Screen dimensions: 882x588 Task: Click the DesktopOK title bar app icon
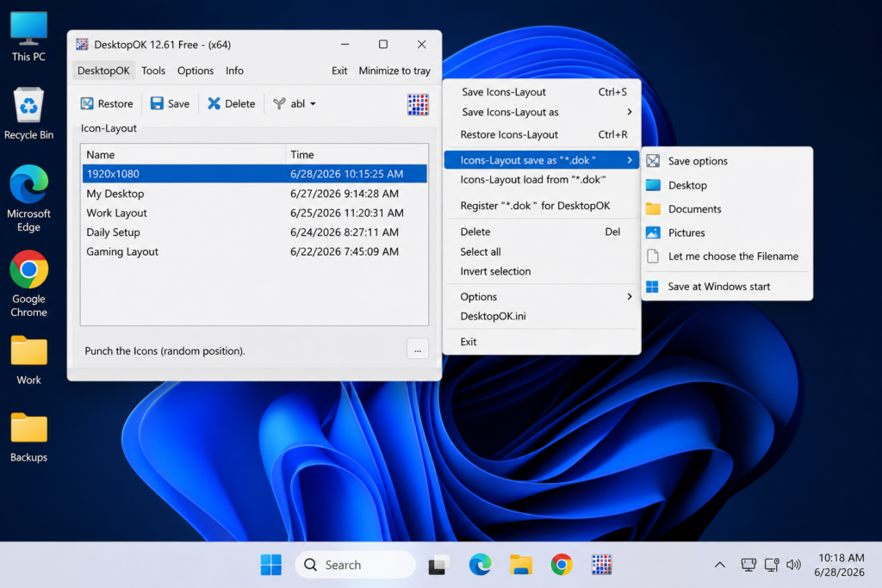82,45
